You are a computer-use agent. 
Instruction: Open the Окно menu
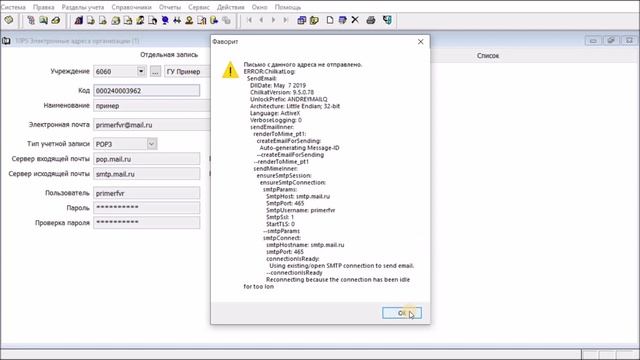(260, 7)
